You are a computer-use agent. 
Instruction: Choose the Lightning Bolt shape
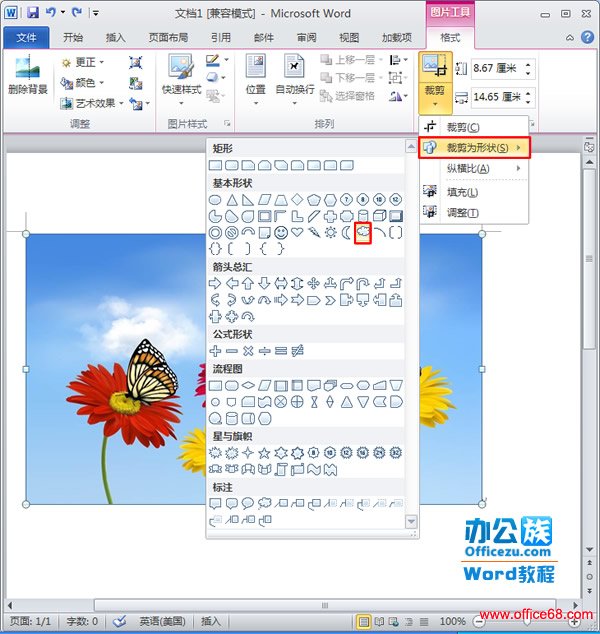point(314,232)
